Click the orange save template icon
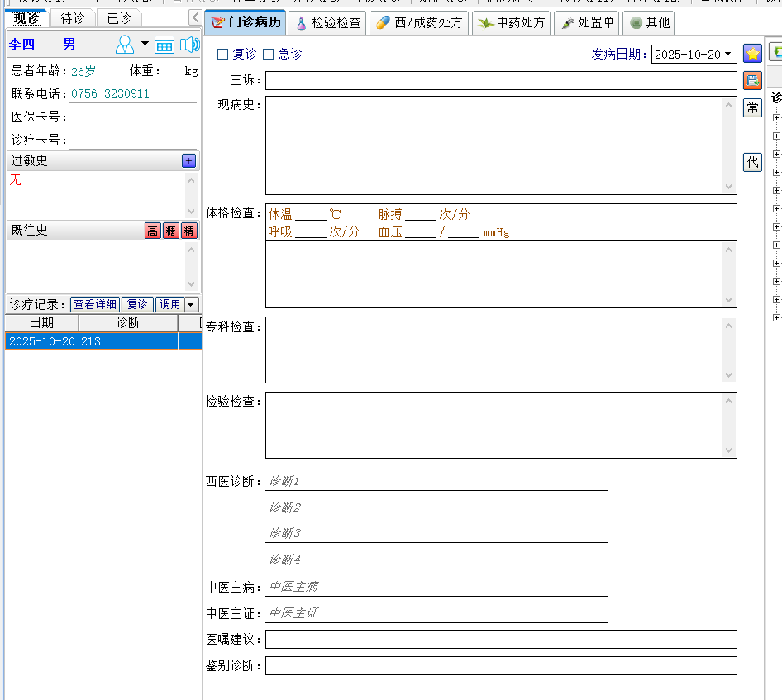The image size is (782, 700). point(752,80)
